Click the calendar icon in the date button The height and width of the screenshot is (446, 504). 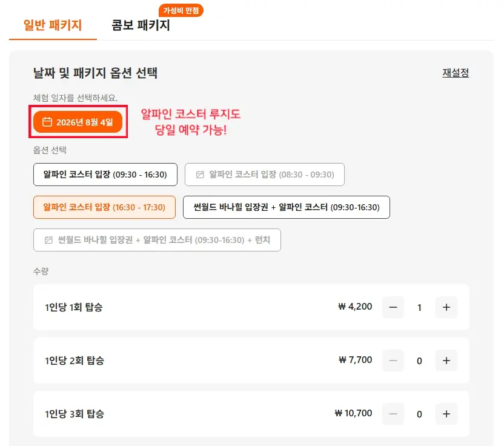pos(47,122)
